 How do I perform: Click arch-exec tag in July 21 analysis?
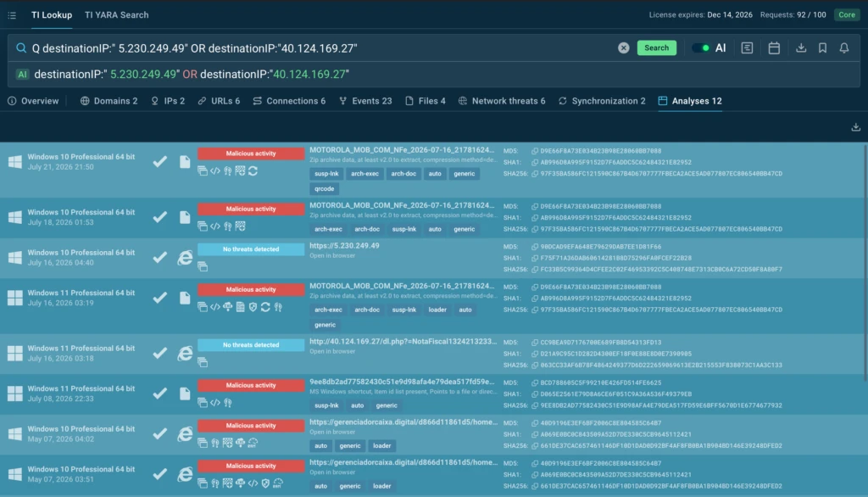coord(364,173)
